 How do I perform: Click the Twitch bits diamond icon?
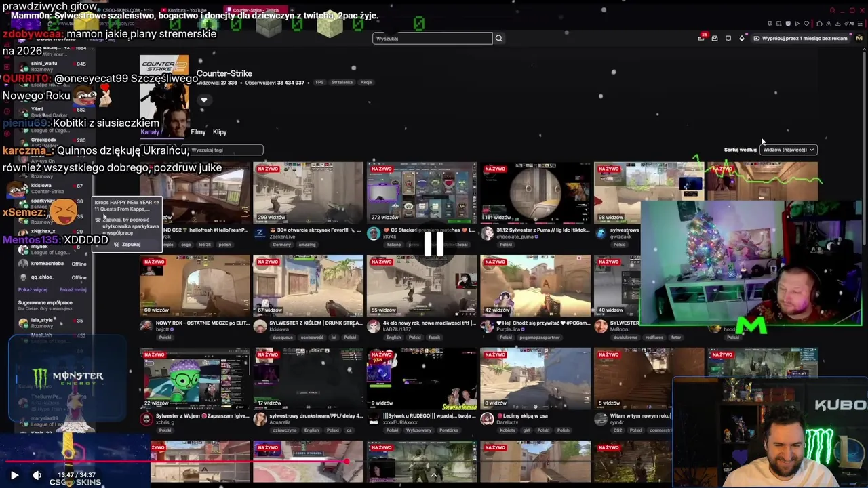(x=742, y=39)
